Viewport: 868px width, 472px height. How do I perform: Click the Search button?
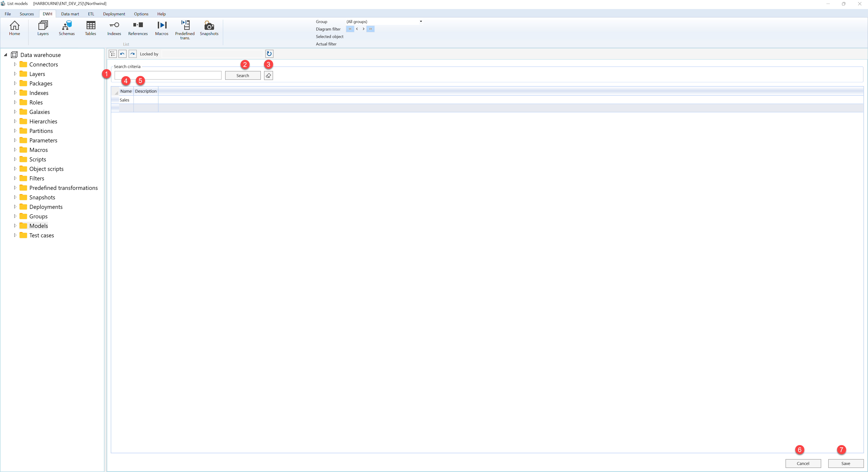(243, 76)
